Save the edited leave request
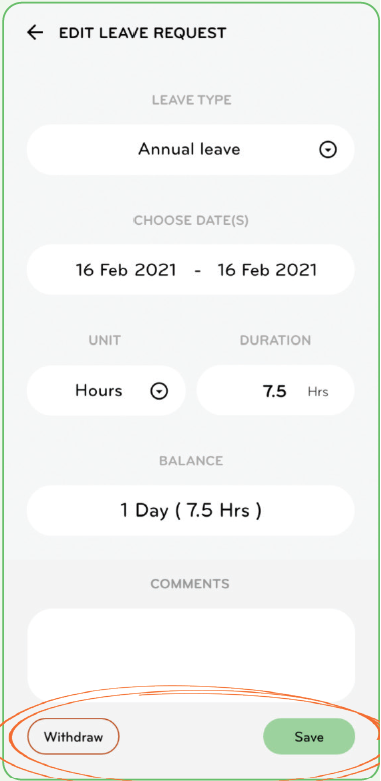The image size is (381, 781). pyautogui.click(x=309, y=737)
